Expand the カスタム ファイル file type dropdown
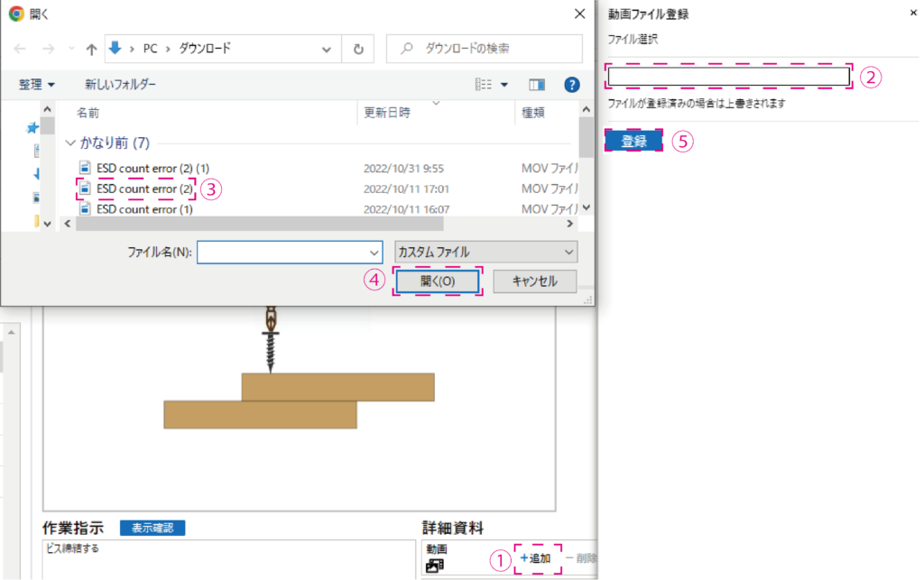 [485, 253]
